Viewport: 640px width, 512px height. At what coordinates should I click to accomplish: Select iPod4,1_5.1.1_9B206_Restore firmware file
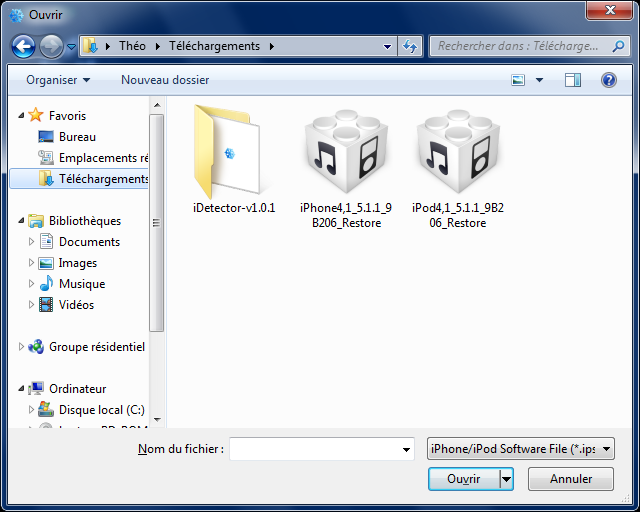click(x=458, y=169)
